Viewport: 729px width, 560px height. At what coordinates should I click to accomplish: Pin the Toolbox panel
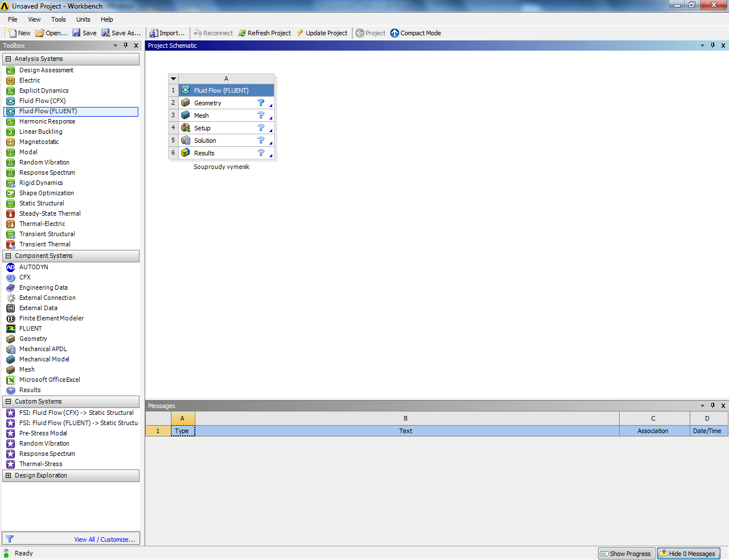tap(126, 46)
